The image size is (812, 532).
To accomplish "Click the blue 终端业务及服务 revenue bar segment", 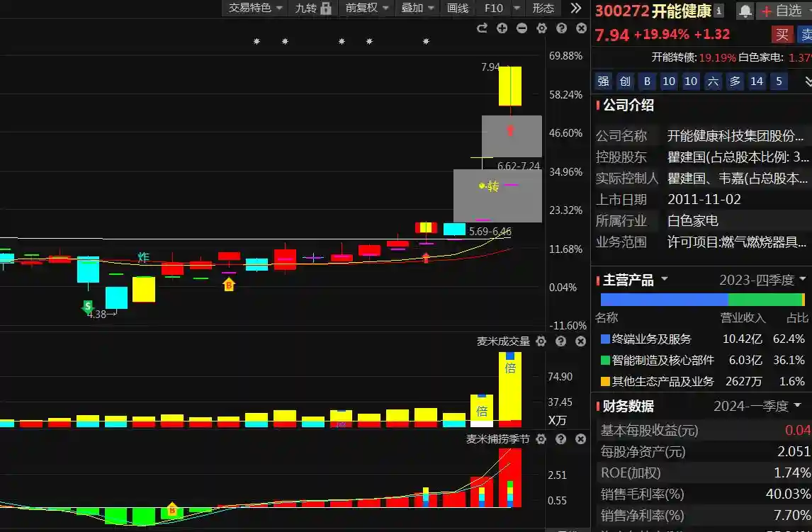I will click(664, 300).
